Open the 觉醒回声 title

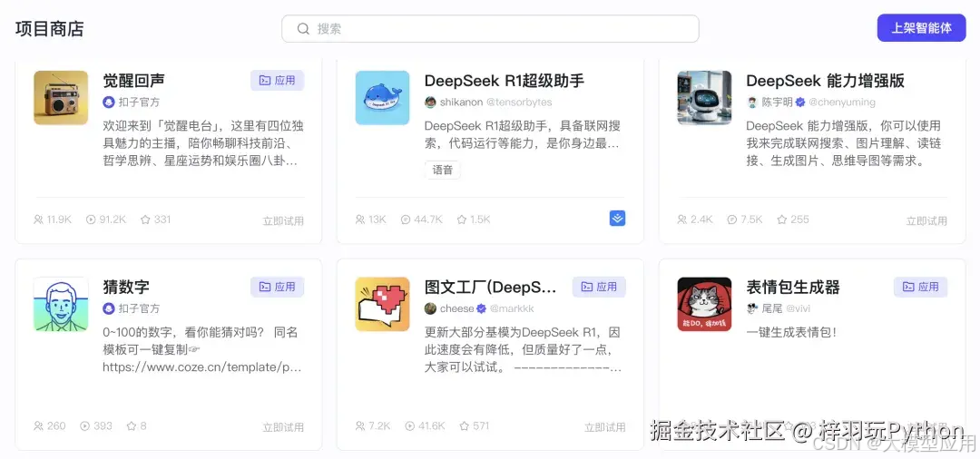(x=133, y=81)
